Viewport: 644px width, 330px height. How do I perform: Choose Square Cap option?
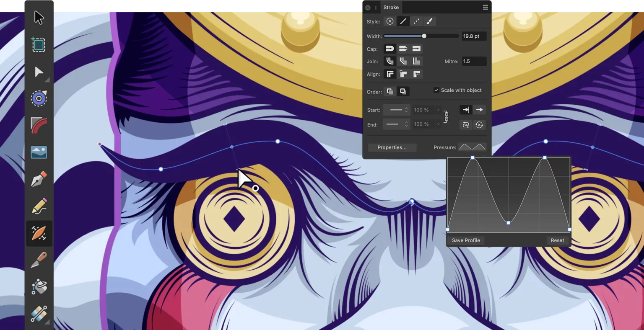tap(416, 49)
